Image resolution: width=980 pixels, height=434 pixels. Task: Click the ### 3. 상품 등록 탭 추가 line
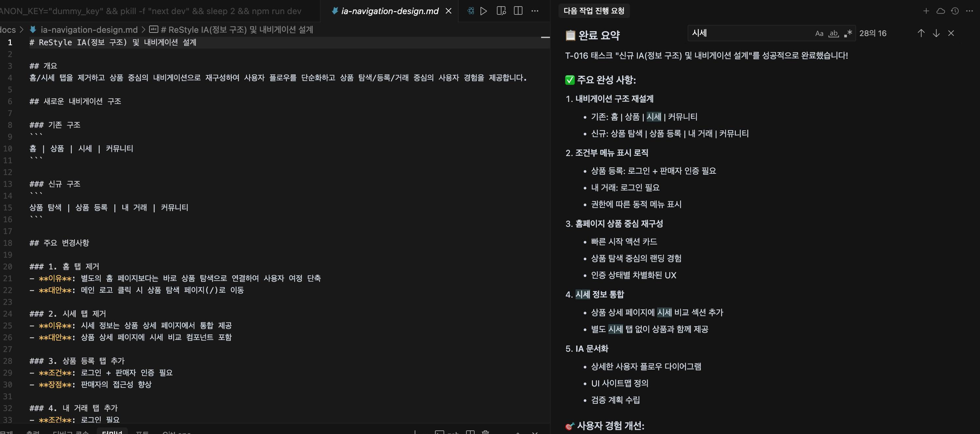(x=77, y=361)
